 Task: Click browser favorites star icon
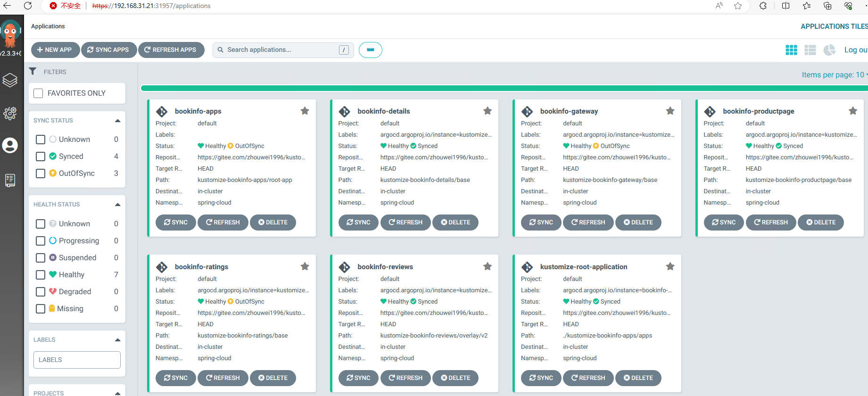738,6
